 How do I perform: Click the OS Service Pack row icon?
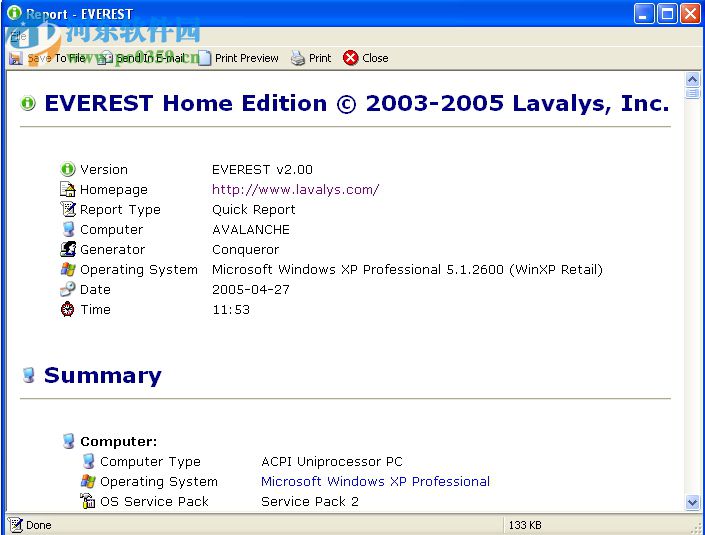(88, 501)
